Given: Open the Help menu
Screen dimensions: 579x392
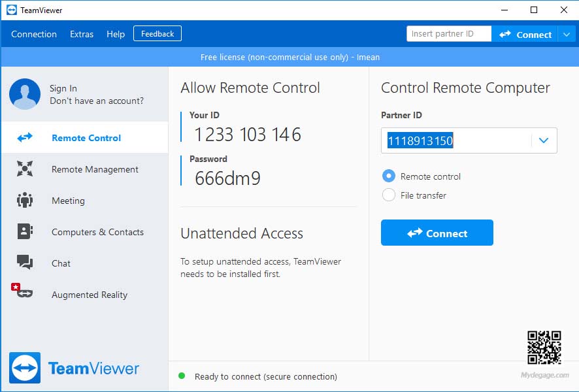Looking at the screenshot, I should pos(116,34).
